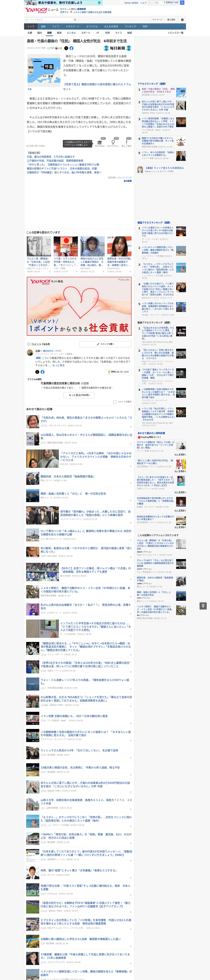Open 【写真で見る】韓国大統領 drum set link
Viewport: 210px width, 980px height.
click(x=97, y=87)
